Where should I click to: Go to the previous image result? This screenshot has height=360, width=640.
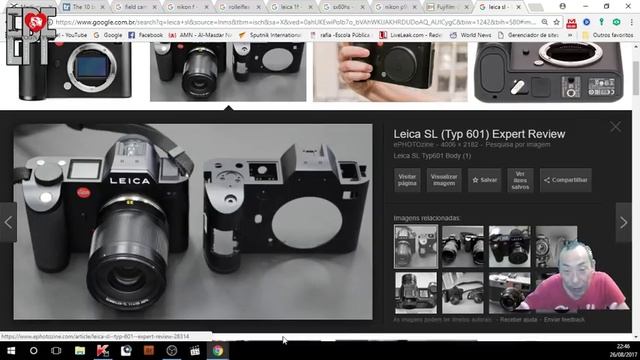click(x=8, y=222)
